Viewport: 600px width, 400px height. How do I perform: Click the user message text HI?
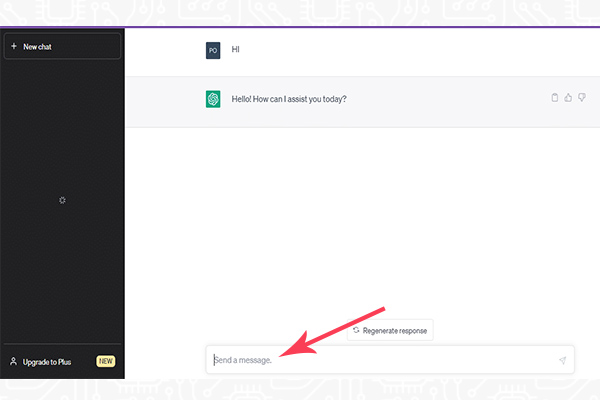(236, 49)
